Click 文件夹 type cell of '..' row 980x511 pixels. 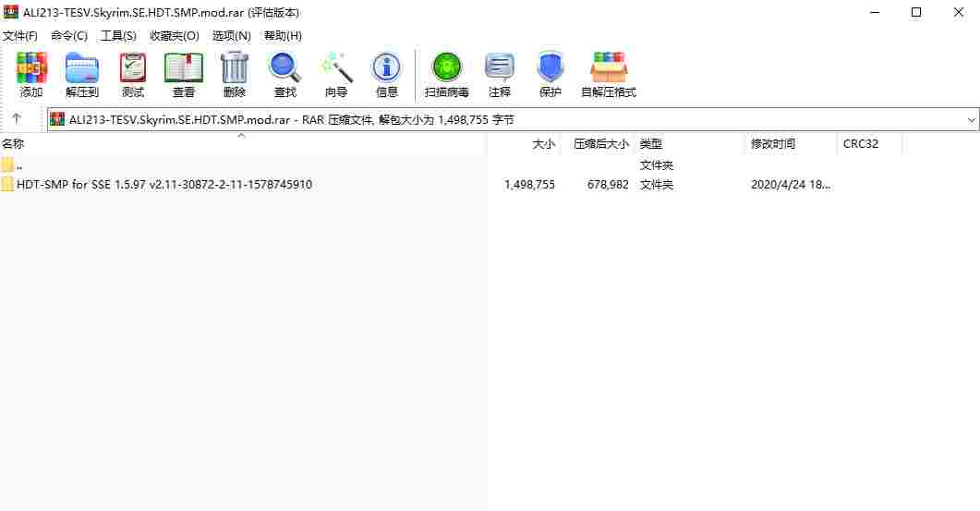point(656,165)
